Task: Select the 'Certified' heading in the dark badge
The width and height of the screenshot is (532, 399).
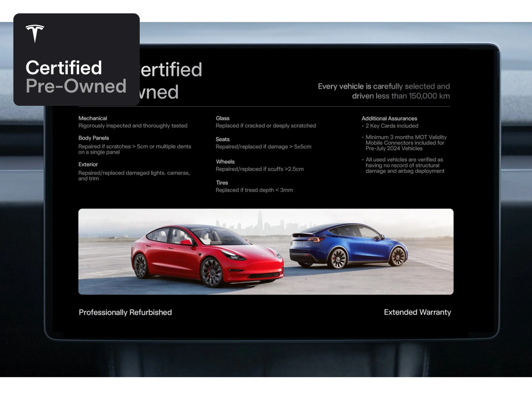Action: pyautogui.click(x=64, y=68)
